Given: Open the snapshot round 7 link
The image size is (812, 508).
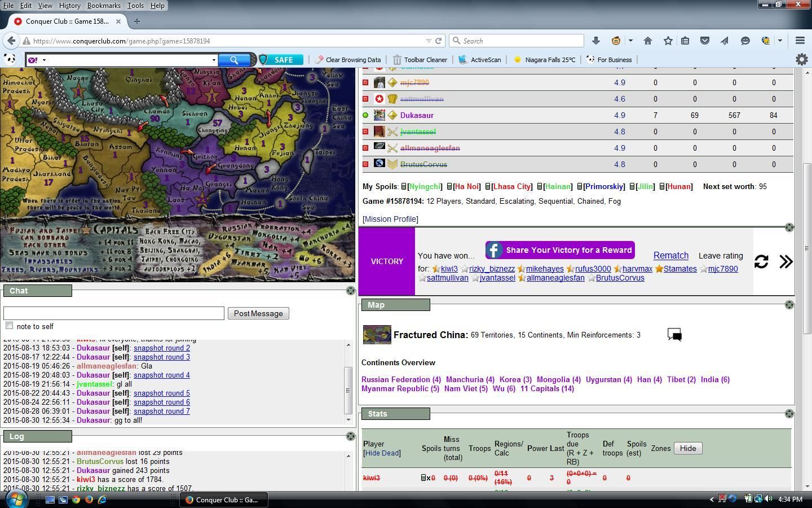Looking at the screenshot, I should pos(162,411).
